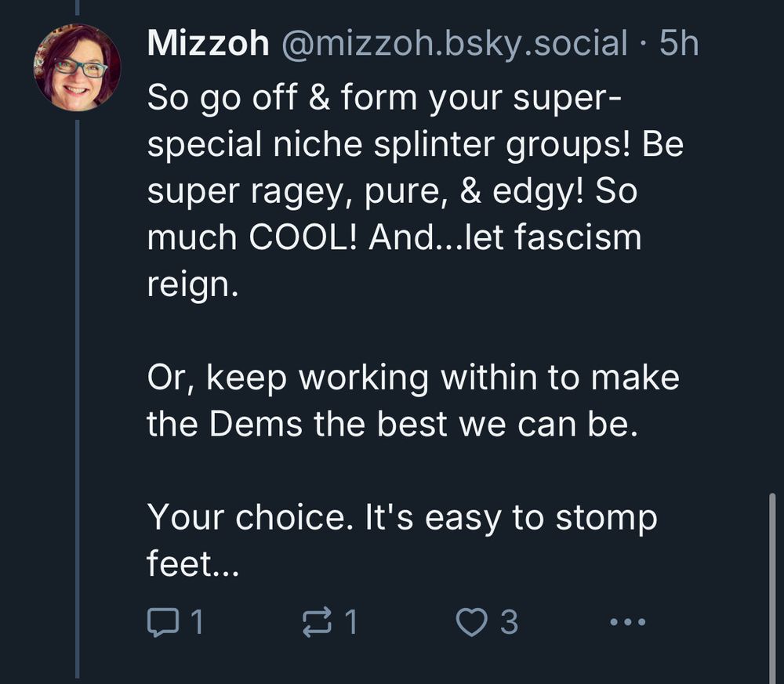Click the trailing text "feet..."
Image resolution: width=784 pixels, height=684 pixels.
coord(193,563)
